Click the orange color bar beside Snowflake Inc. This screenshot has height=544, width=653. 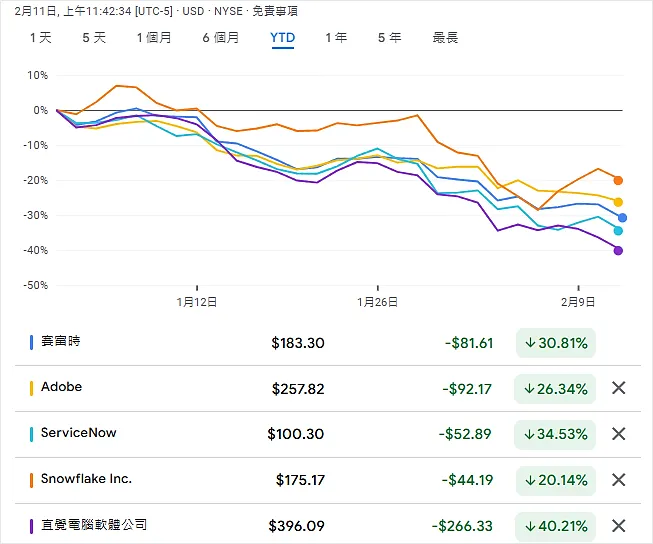point(31,480)
